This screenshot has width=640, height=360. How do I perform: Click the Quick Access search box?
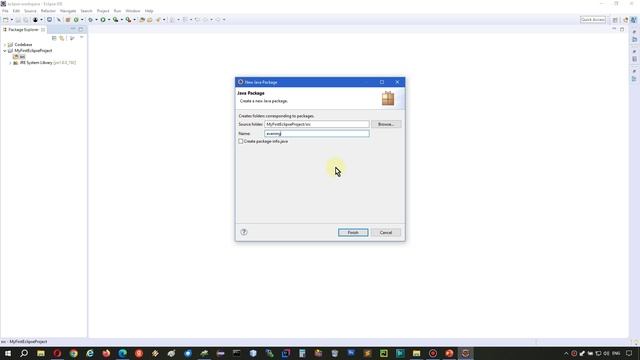point(593,20)
